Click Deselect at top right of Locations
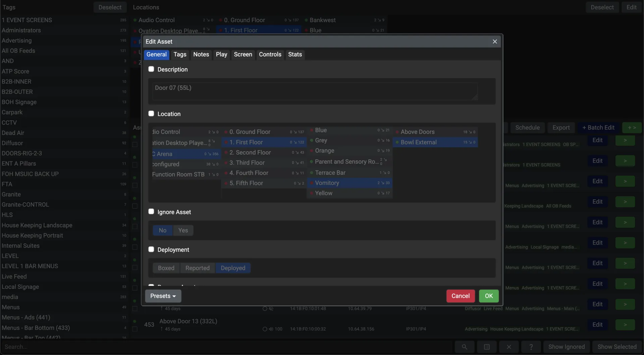This screenshot has width=644, height=355. pos(602,7)
